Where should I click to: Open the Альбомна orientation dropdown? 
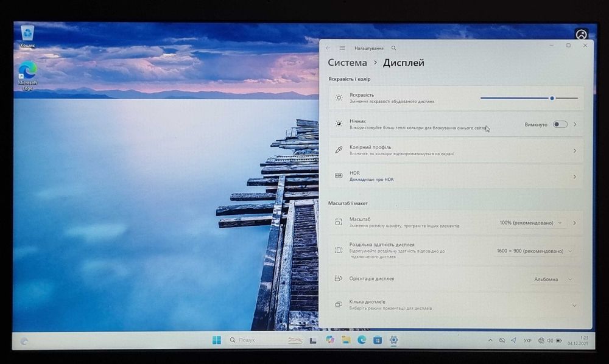coord(553,279)
